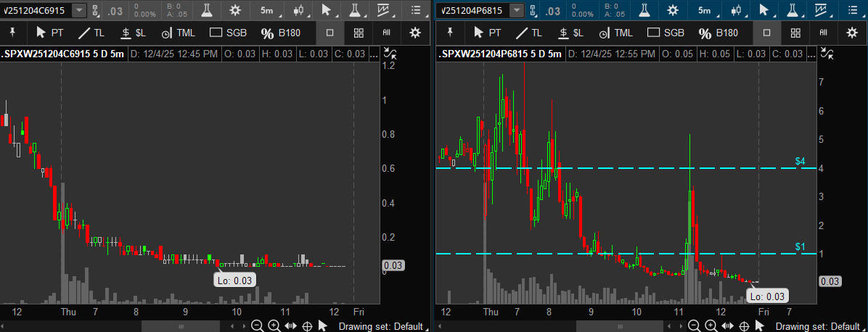Image resolution: width=868 pixels, height=332 pixels.
Task: Open symbol dropdown for 251204C6915
Action: coord(78,10)
